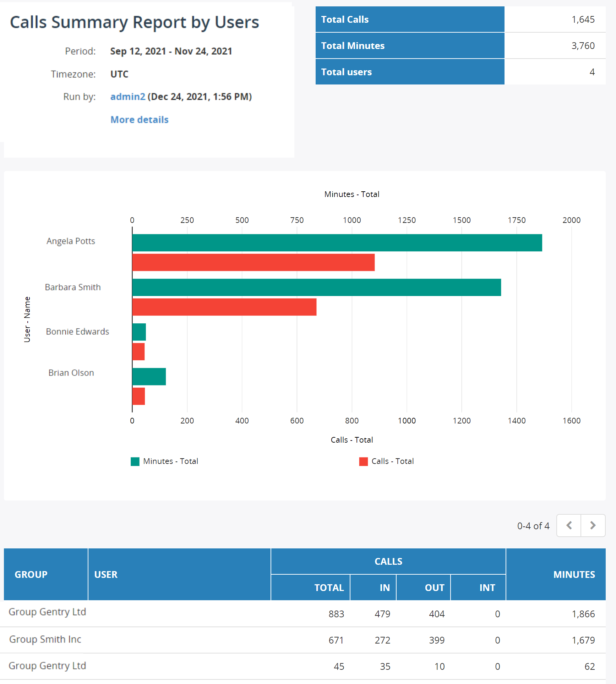Click the 399 outbound calls cell
This screenshot has width=616, height=684.
(x=437, y=640)
